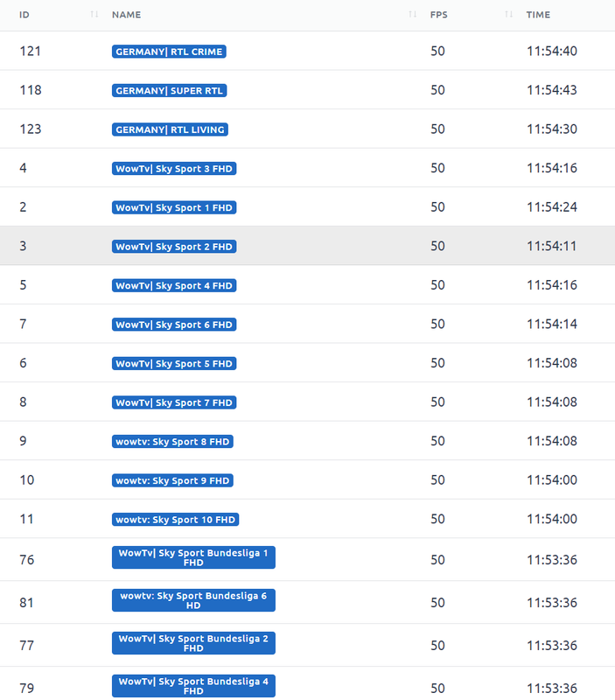The width and height of the screenshot is (615, 700).
Task: Open WowTv| Sky Sport 6 FHD entry
Action: pos(174,325)
